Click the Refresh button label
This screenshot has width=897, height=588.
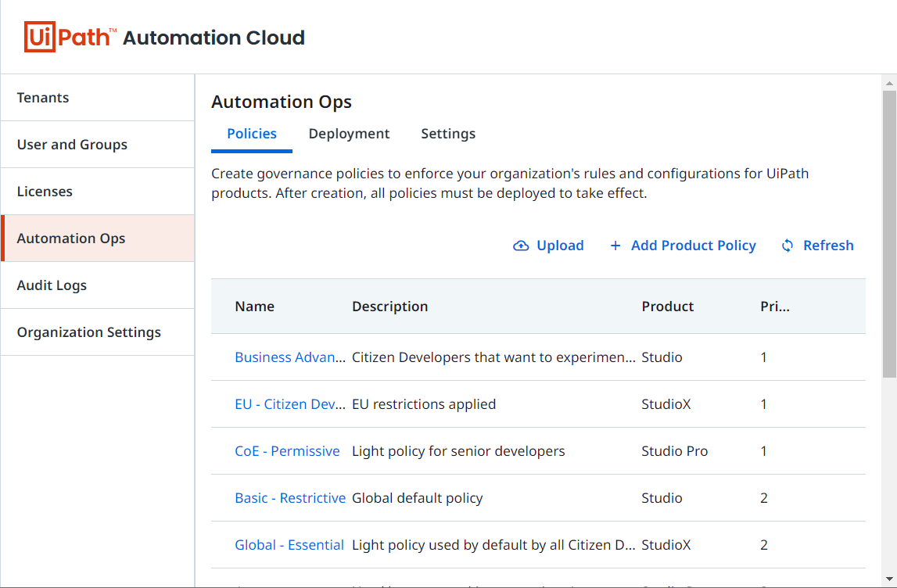828,246
